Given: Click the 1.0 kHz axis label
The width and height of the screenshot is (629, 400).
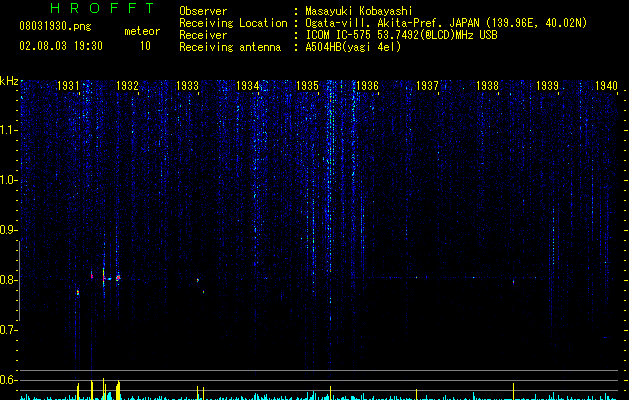Looking at the screenshot, I should [x=9, y=180].
